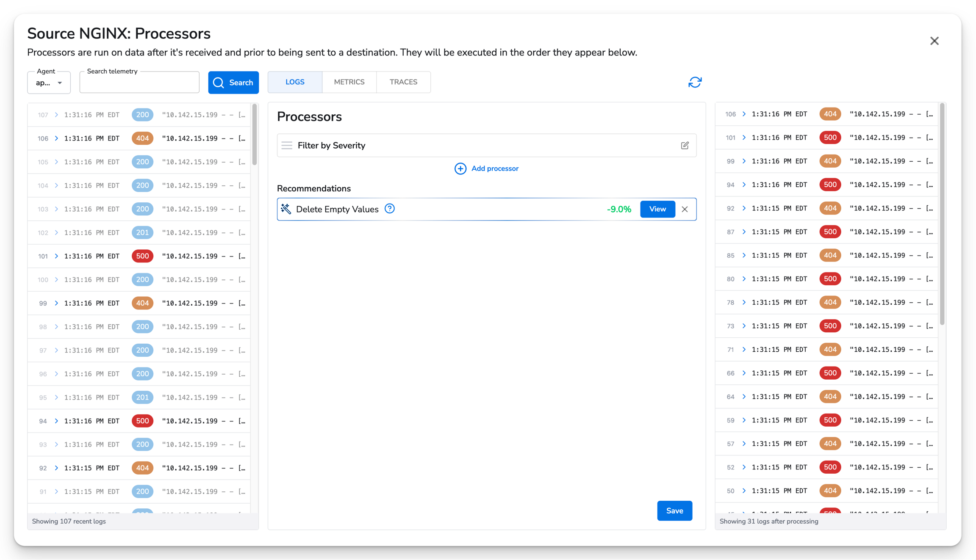
Task: Click the magic wand icon on Delete Empty Values
Action: tap(286, 209)
